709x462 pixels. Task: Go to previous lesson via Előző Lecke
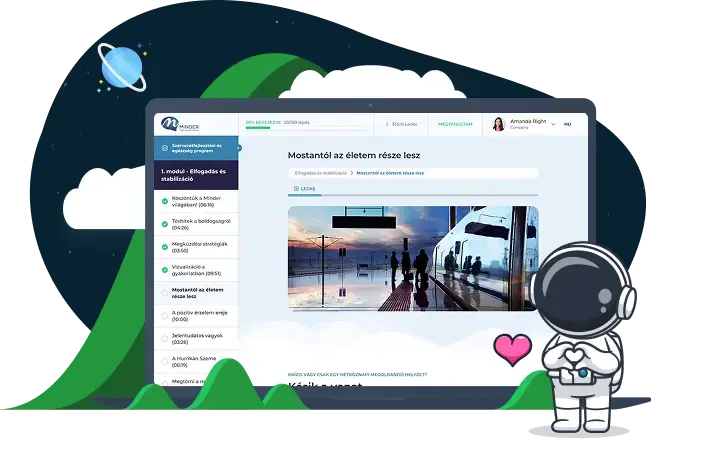pyautogui.click(x=401, y=124)
